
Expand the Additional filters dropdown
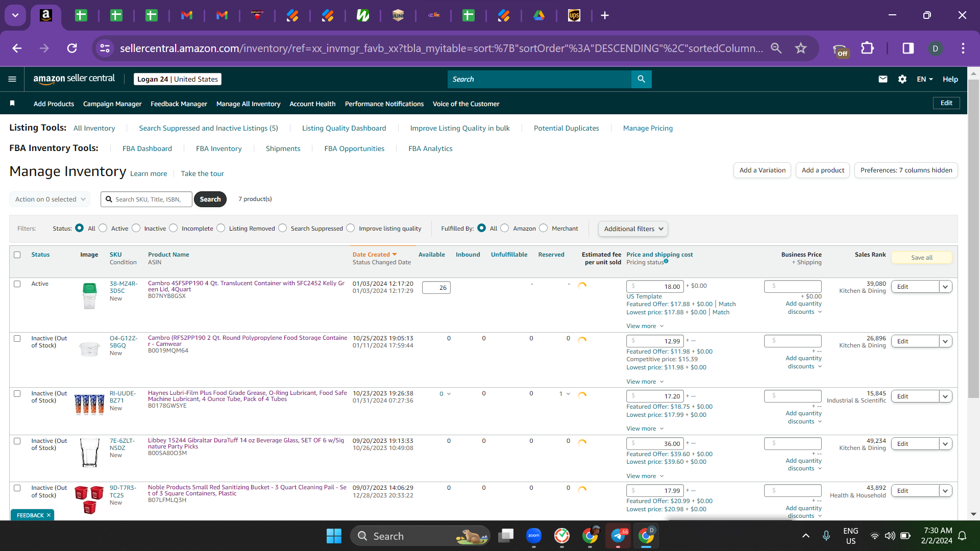click(x=633, y=229)
